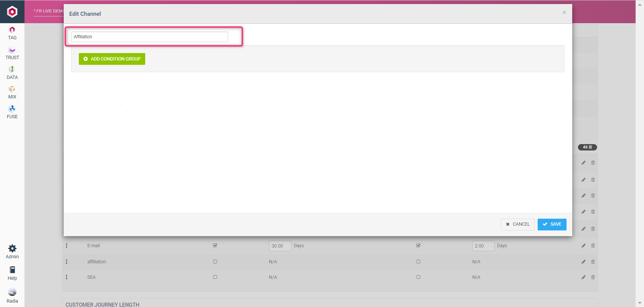Open the FUSE module in sidebar
The image size is (644, 307).
(12, 112)
